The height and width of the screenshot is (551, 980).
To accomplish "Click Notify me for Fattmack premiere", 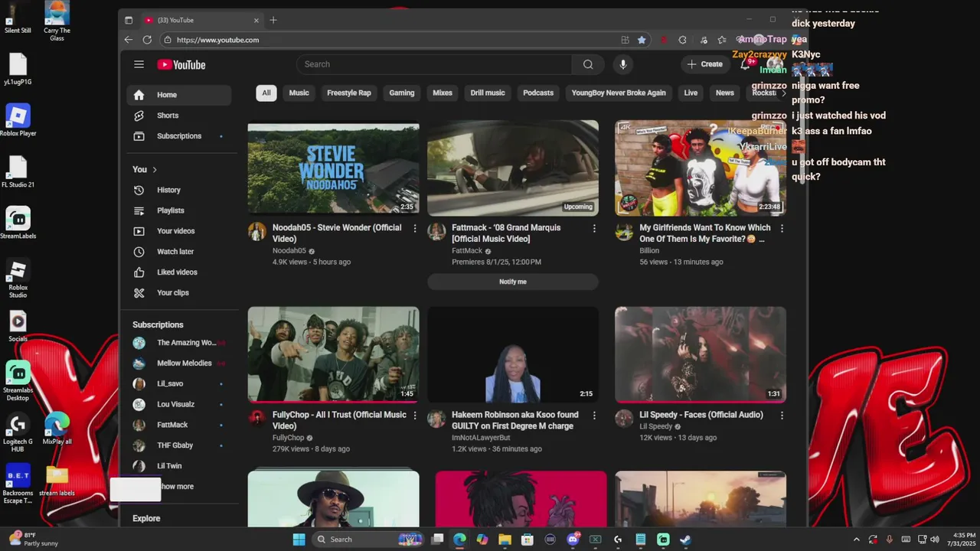I will (513, 282).
